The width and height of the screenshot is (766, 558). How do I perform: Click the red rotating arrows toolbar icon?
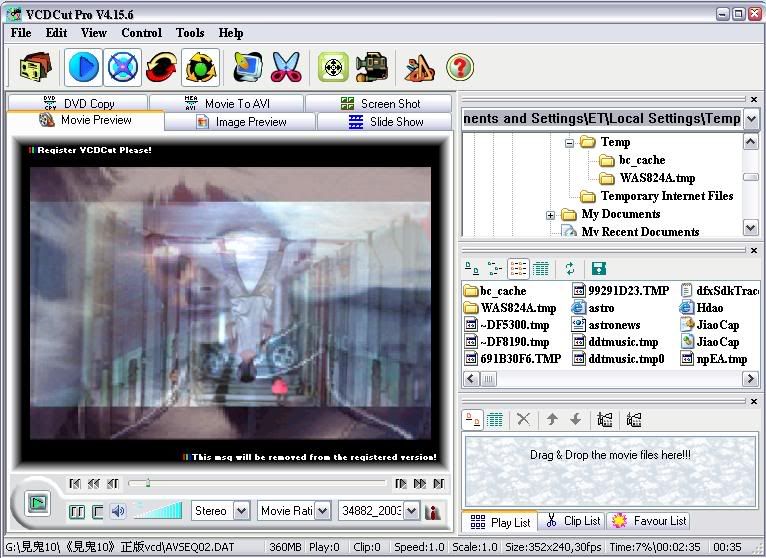tap(161, 67)
